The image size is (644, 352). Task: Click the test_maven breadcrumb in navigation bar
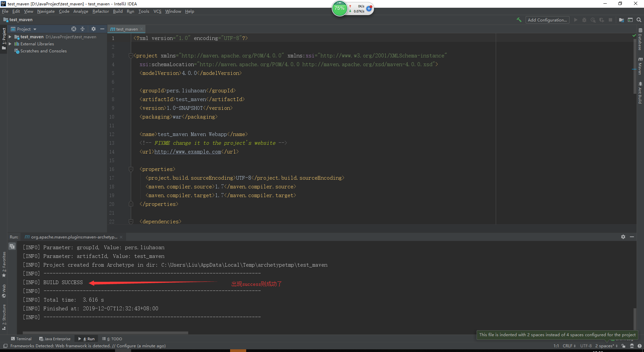coord(18,20)
